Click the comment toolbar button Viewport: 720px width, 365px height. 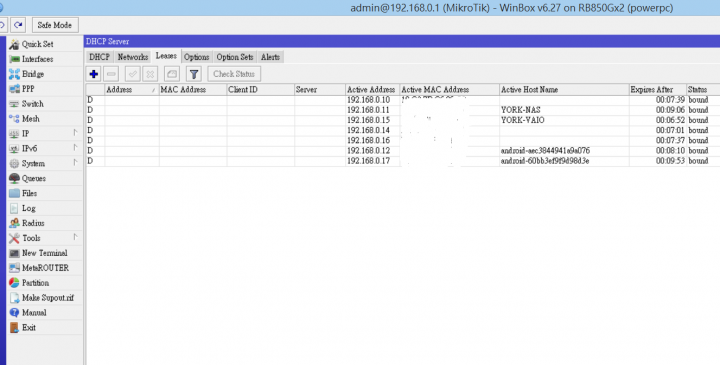click(172, 74)
